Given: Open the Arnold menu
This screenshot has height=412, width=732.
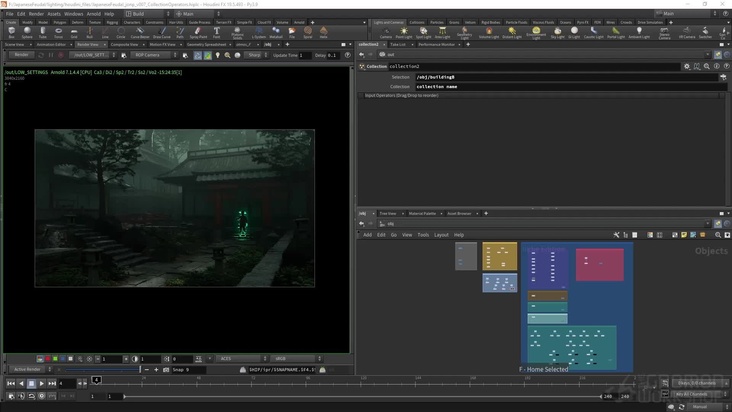Looking at the screenshot, I should [93, 14].
